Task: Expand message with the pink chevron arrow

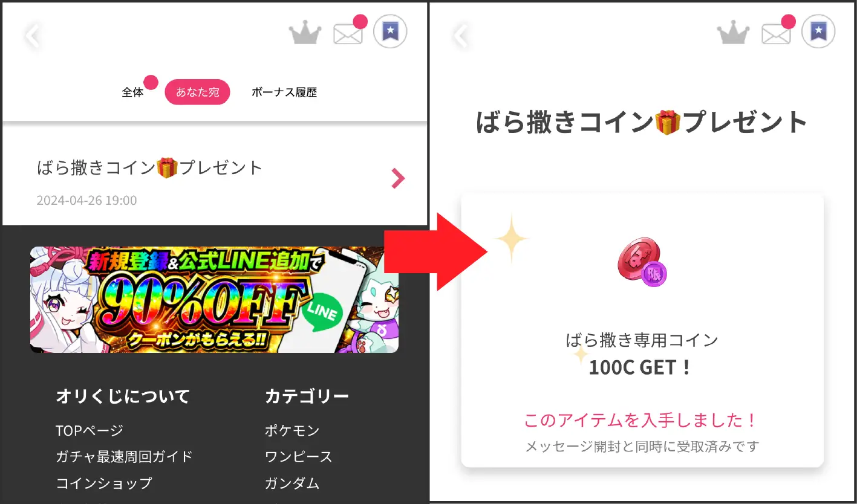Action: (x=397, y=178)
